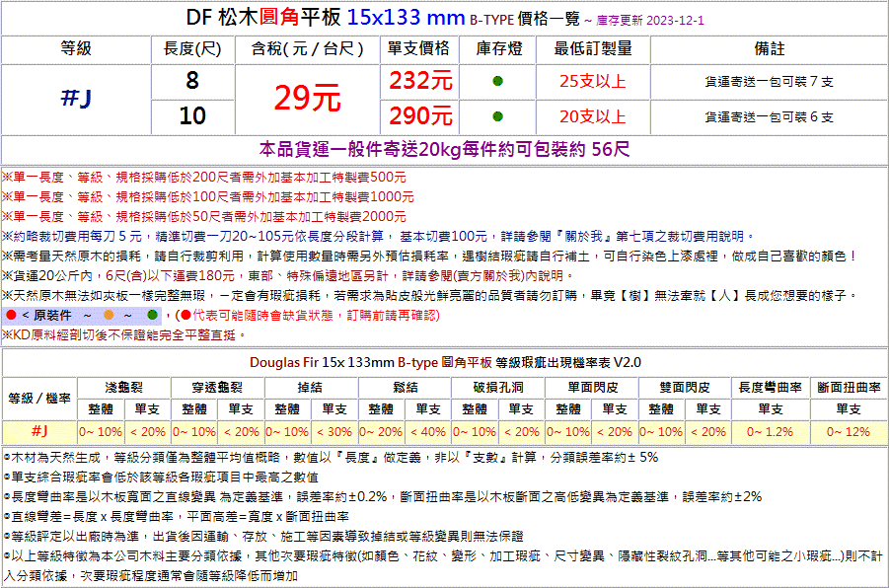Click the '< 30%' value under 掉結
The image size is (889, 588).
point(334,432)
